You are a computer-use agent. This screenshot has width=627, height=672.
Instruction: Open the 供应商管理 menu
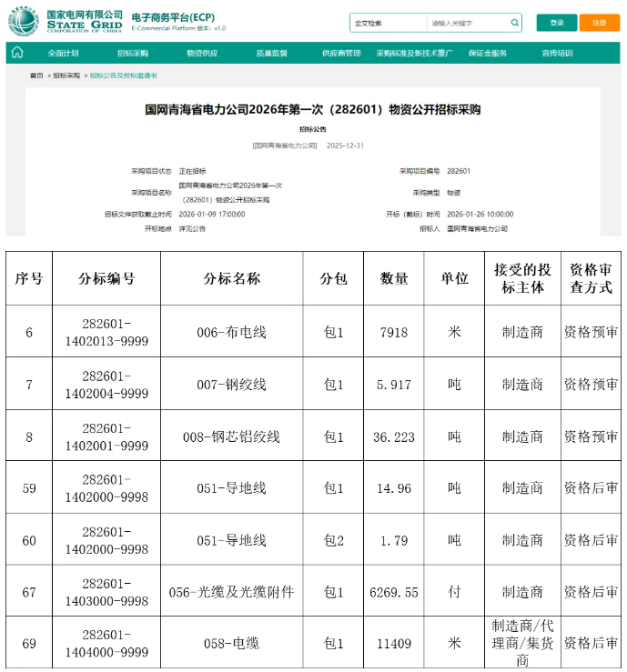[x=341, y=54]
